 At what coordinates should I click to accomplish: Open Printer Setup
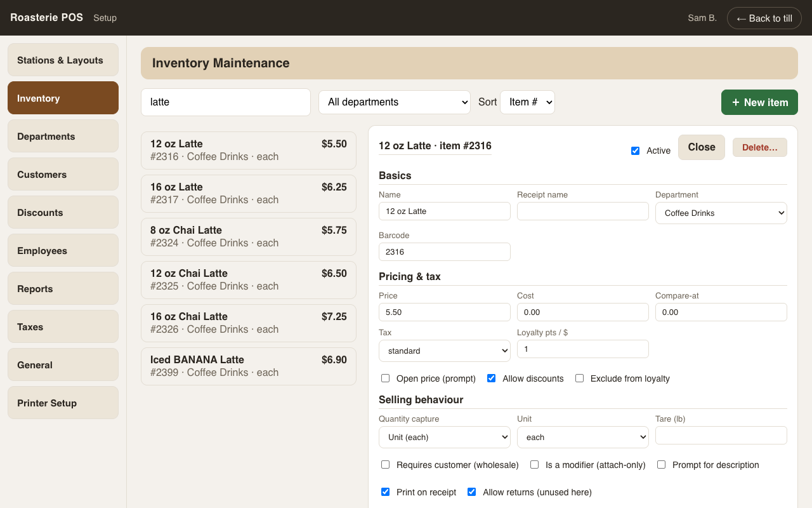pos(63,403)
